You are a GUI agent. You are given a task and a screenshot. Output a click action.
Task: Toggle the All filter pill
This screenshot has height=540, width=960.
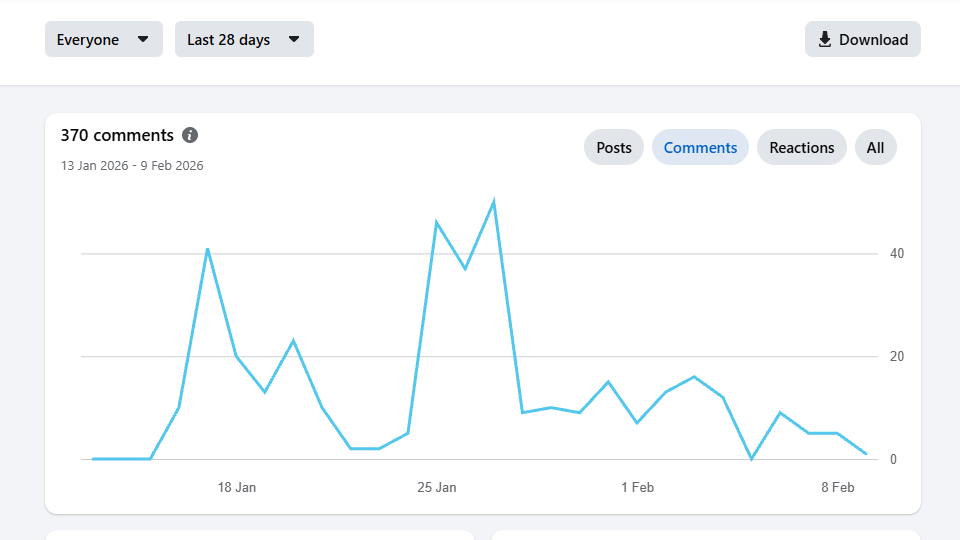pos(875,147)
